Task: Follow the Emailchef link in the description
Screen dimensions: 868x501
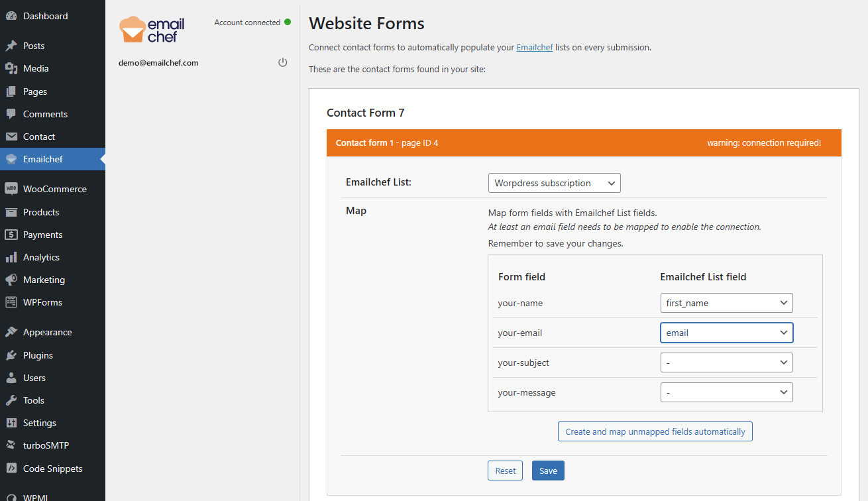Action: click(535, 48)
